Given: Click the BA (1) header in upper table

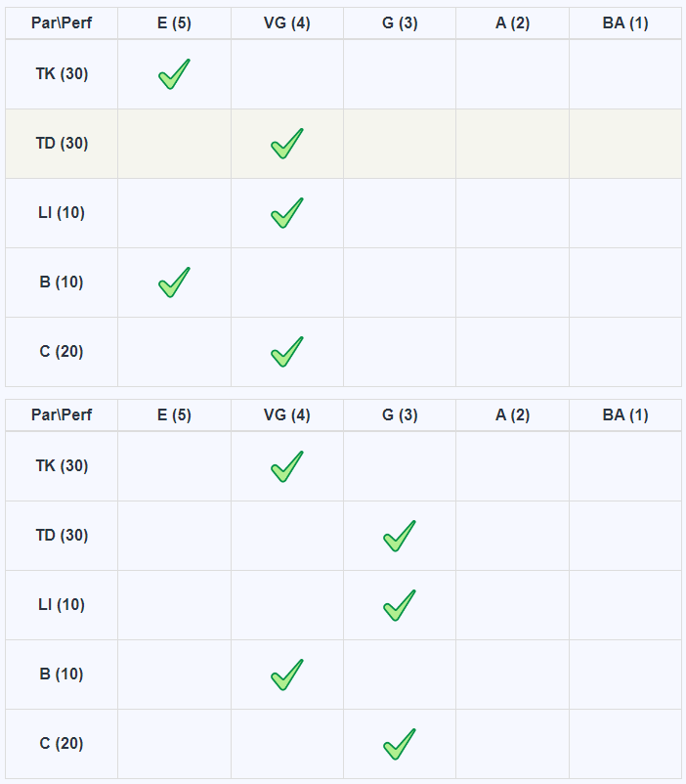Looking at the screenshot, I should pyautogui.click(x=625, y=22).
